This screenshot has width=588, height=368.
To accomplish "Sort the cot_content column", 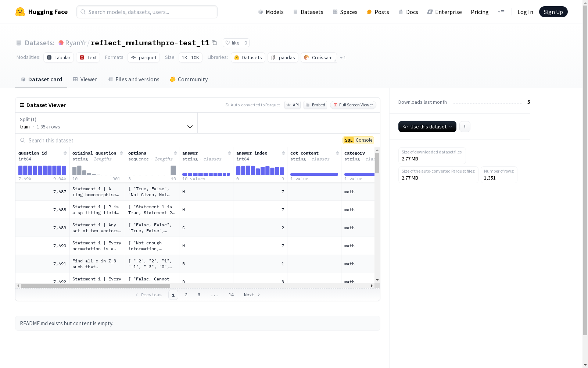I will click(x=337, y=153).
